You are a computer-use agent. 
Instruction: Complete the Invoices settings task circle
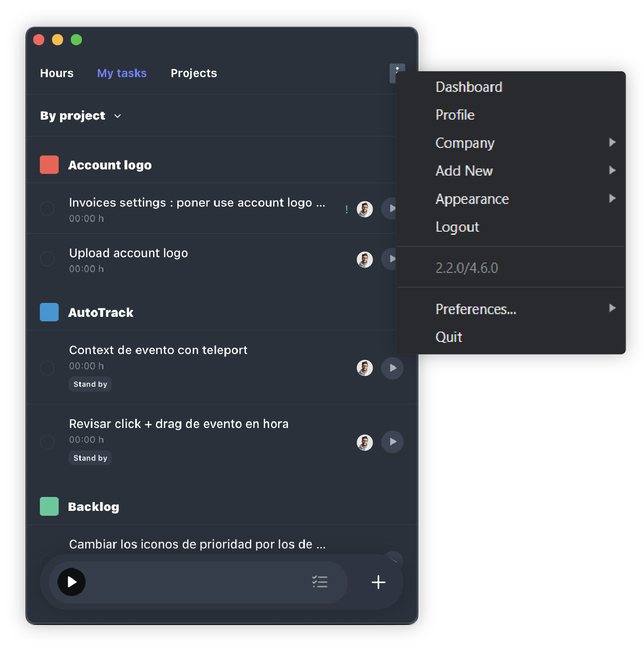pos(47,208)
